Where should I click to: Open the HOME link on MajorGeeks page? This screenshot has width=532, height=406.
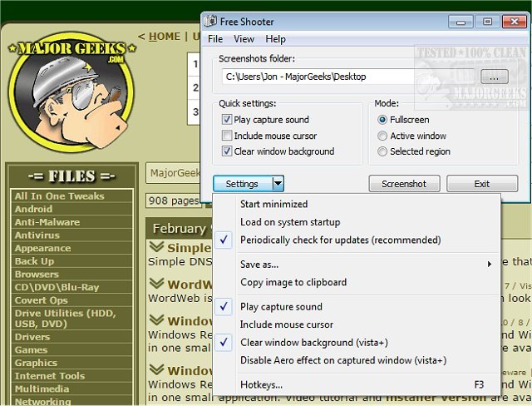click(165, 37)
